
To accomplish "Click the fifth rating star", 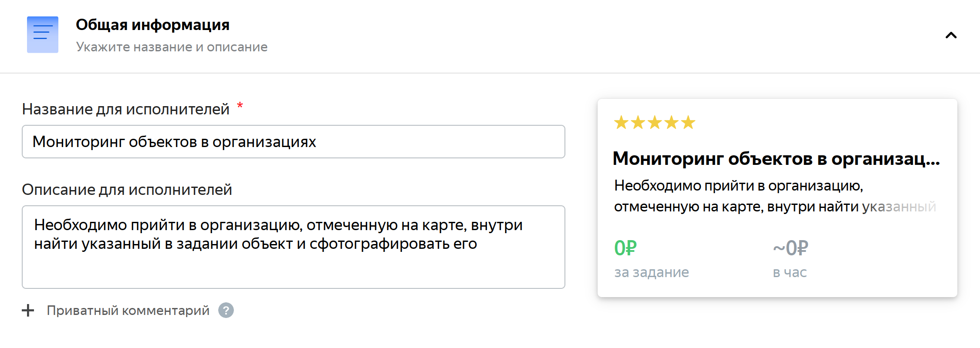I will tap(688, 123).
